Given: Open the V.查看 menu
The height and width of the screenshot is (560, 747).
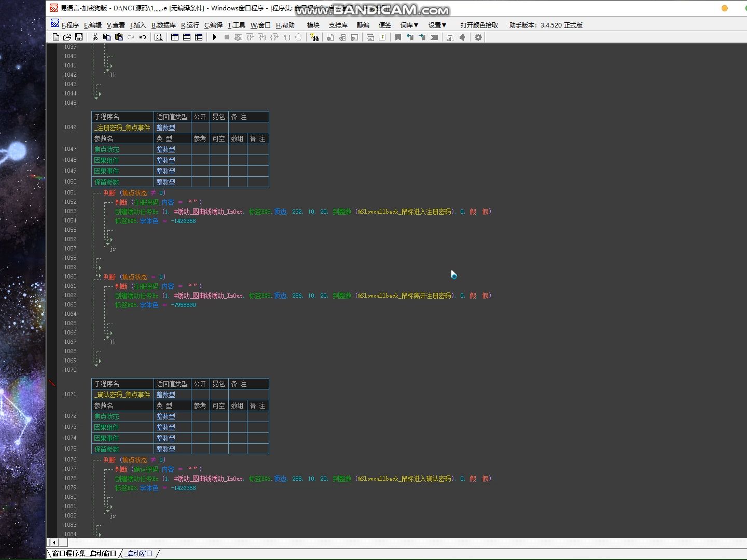Looking at the screenshot, I should (116, 25).
